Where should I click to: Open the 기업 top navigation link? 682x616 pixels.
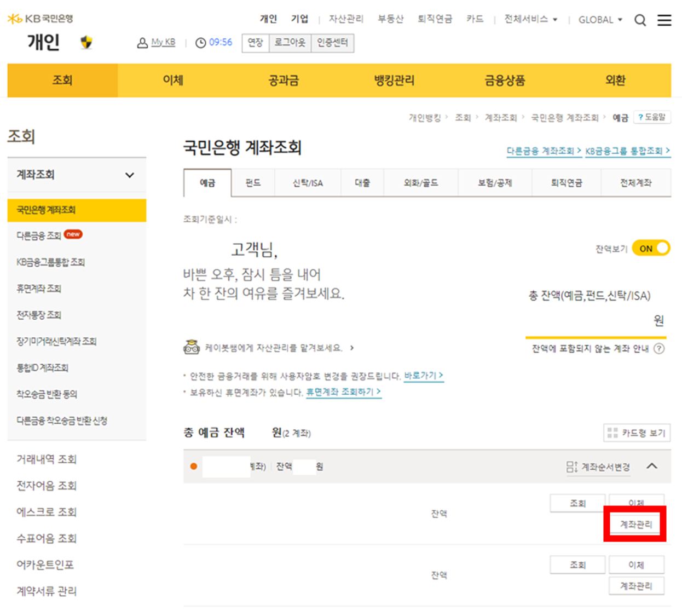299,19
